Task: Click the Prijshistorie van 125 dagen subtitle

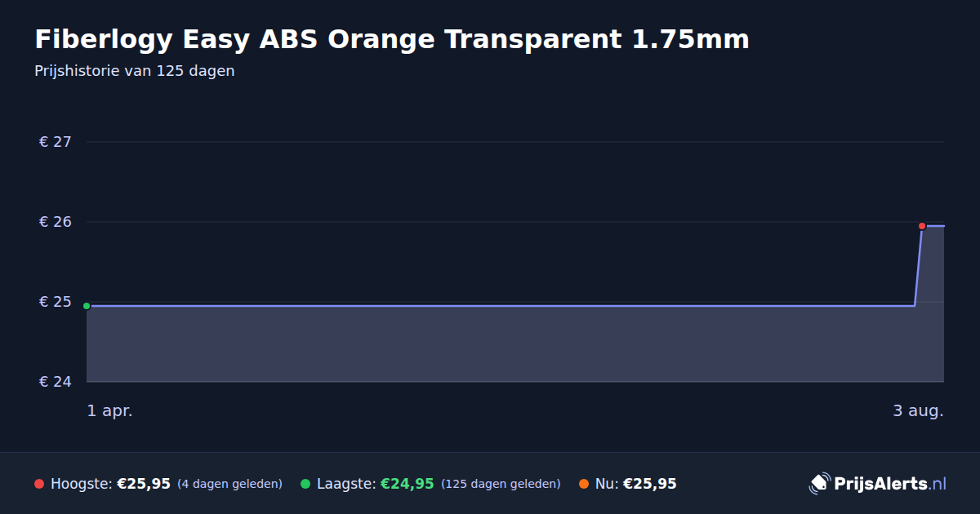Action: [x=135, y=71]
